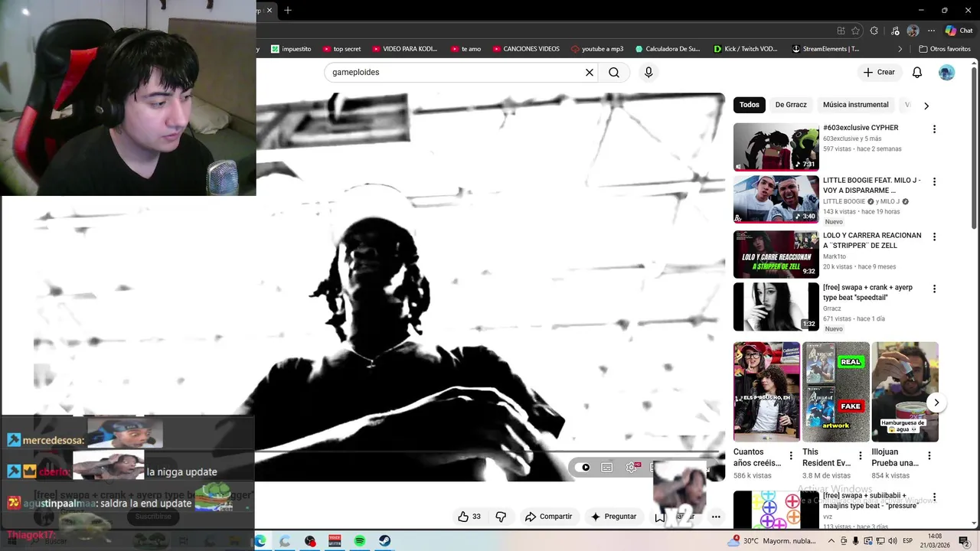This screenshot has height=551, width=980.
Task: Open Edge split screen icon
Action: (841, 31)
